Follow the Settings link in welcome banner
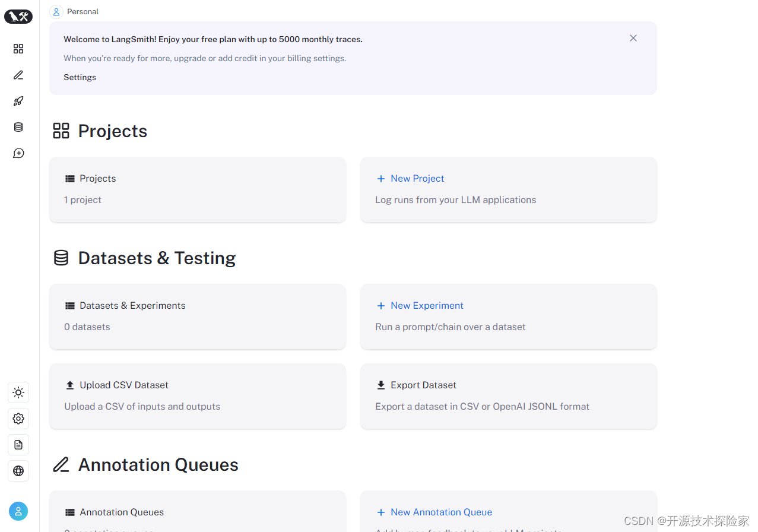 coord(80,77)
